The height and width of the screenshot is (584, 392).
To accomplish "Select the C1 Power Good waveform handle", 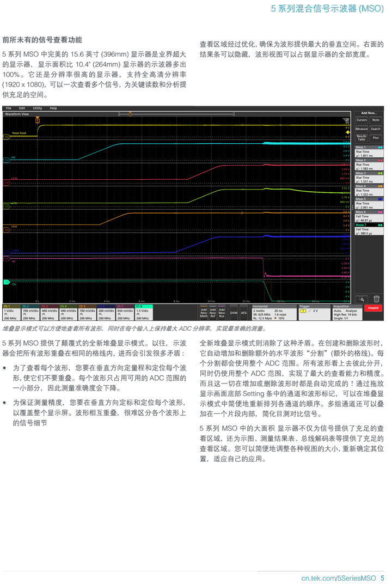I will 7,137.
